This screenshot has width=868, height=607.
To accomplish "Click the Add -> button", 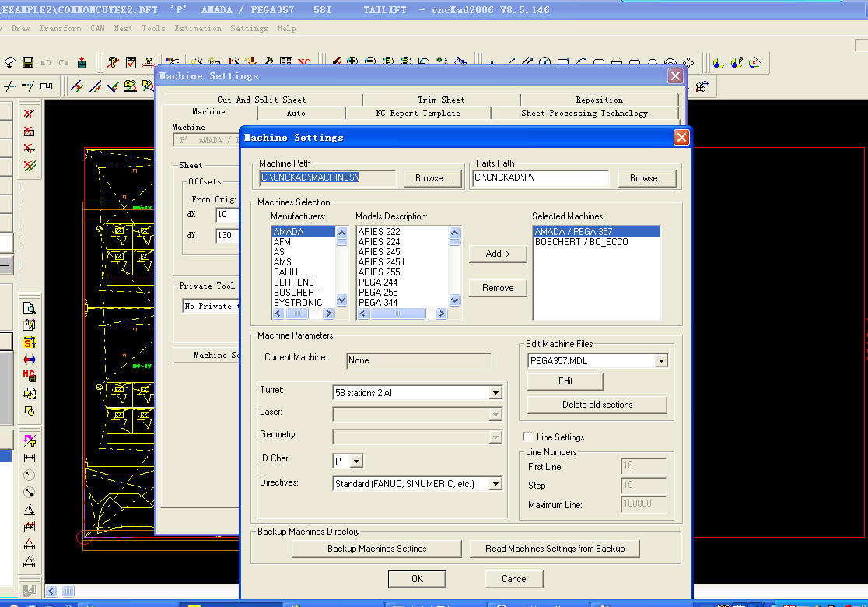I will click(x=498, y=254).
